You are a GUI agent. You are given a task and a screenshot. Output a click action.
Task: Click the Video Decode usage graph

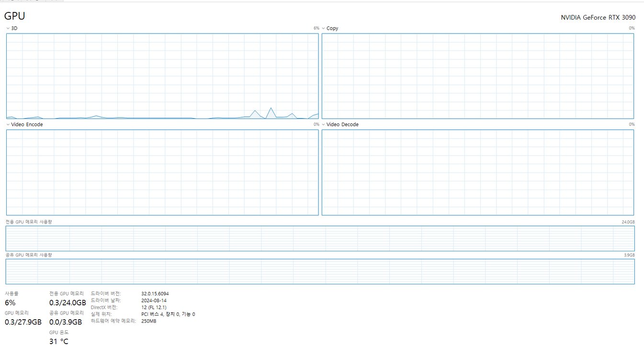[x=478, y=172]
